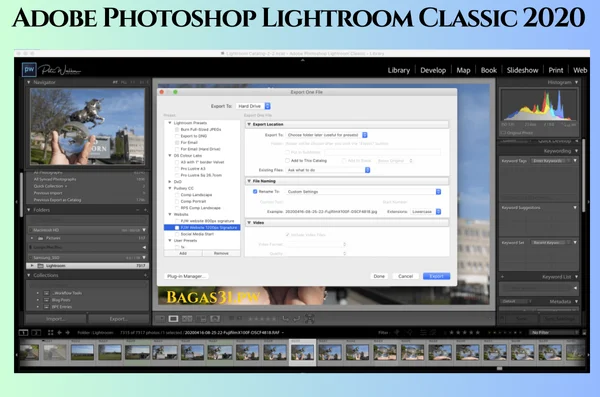The width and height of the screenshot is (600, 397).
Task: Click the second window display icon
Action: click(x=36, y=333)
